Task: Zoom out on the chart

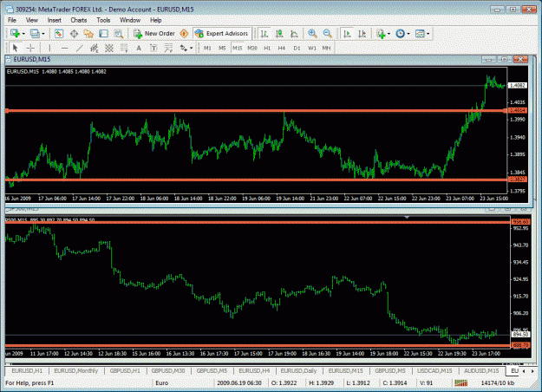Action: coord(328,34)
